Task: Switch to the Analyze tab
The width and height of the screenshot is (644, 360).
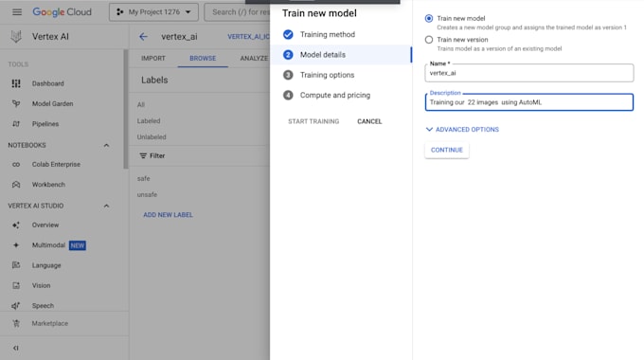Action: (254, 59)
